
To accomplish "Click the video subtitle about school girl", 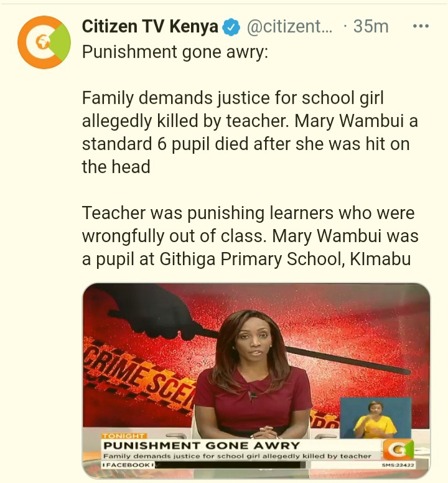I will (237, 456).
